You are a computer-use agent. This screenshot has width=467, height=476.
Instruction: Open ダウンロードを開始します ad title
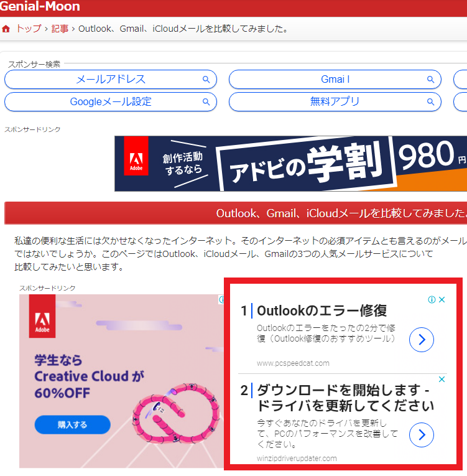345,398
